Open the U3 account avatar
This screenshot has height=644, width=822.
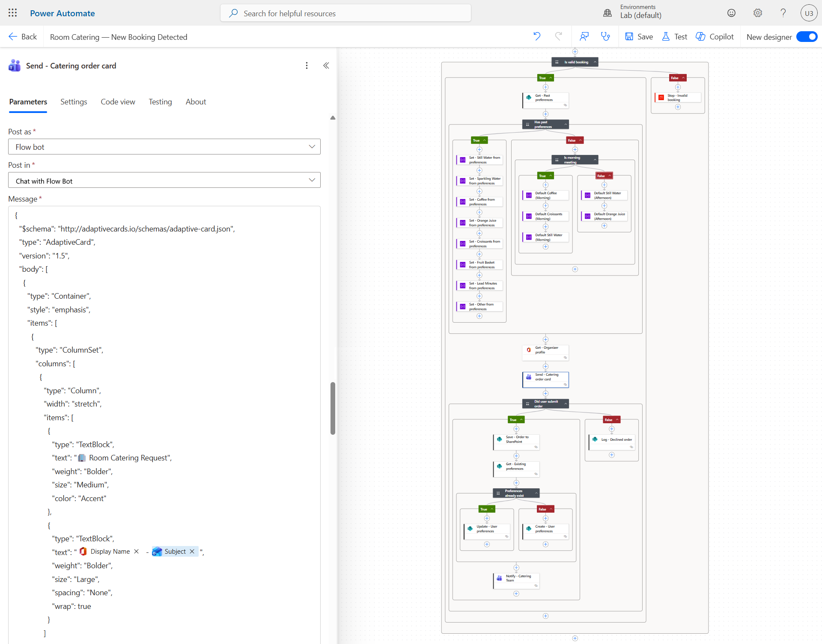click(x=809, y=13)
